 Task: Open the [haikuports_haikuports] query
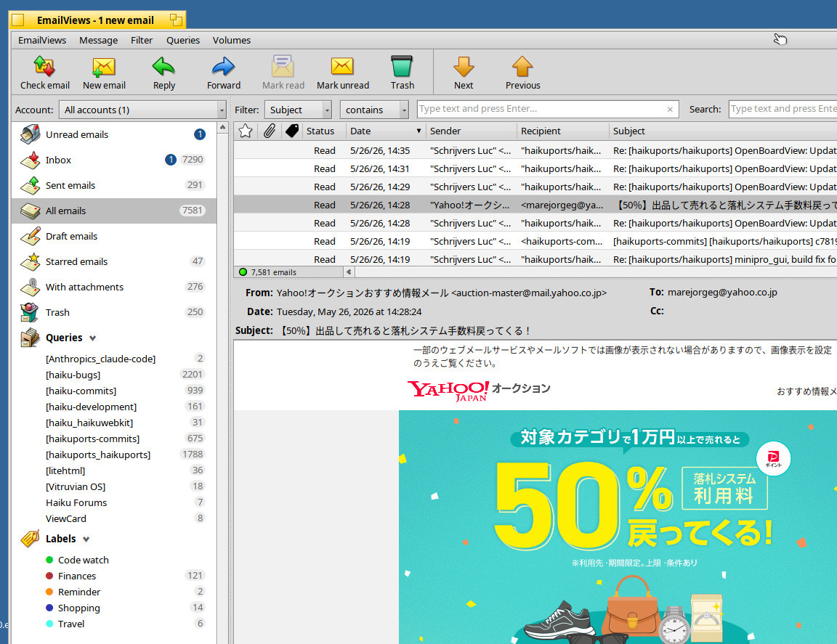pos(114,455)
